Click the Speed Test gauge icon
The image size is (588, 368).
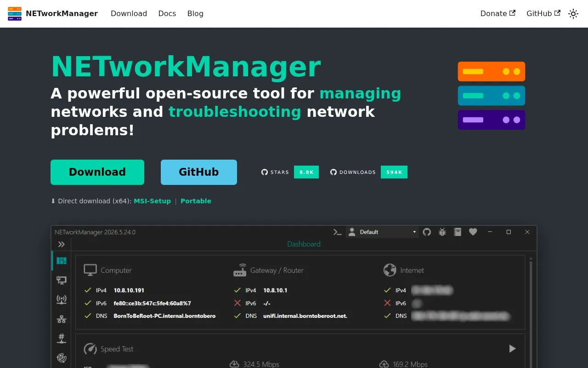click(90, 349)
